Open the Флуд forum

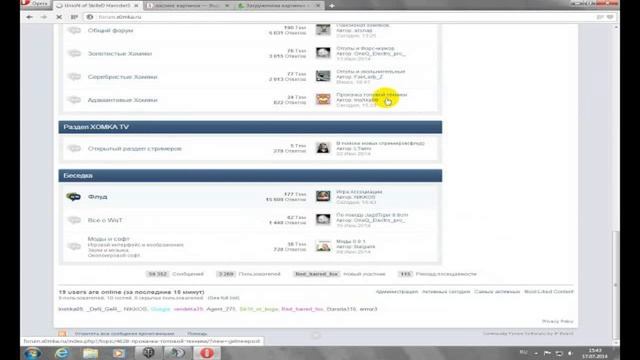98,197
